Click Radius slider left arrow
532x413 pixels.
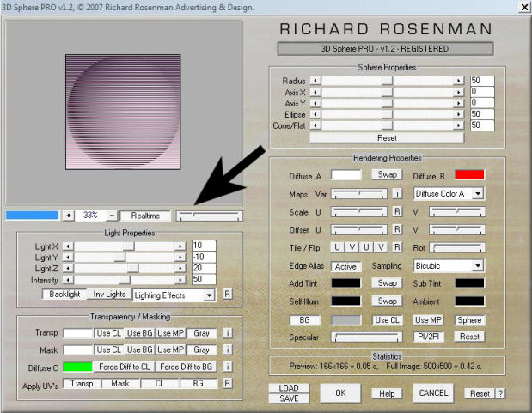point(315,81)
